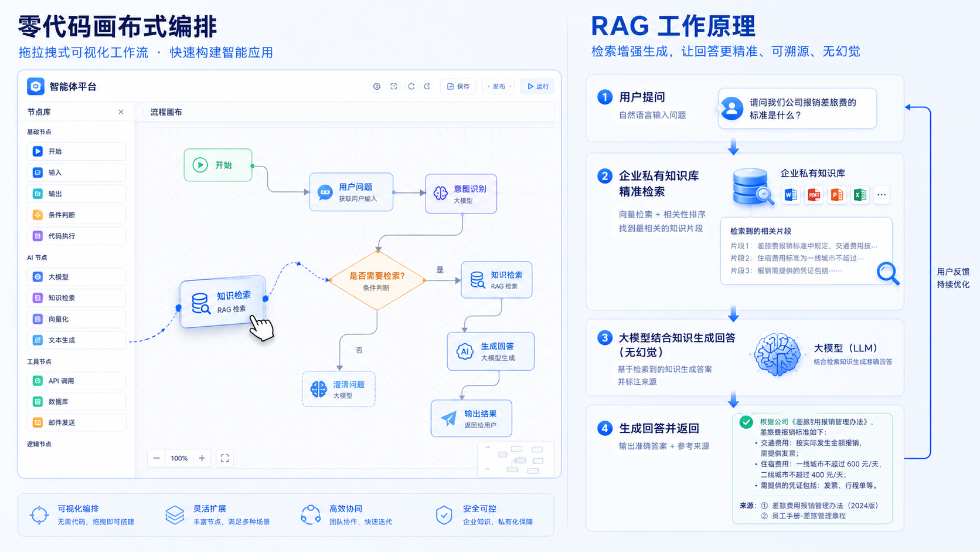This screenshot has width=980, height=552.
Task: Click the 用户反馈 持续优化 label
Action: click(x=953, y=278)
